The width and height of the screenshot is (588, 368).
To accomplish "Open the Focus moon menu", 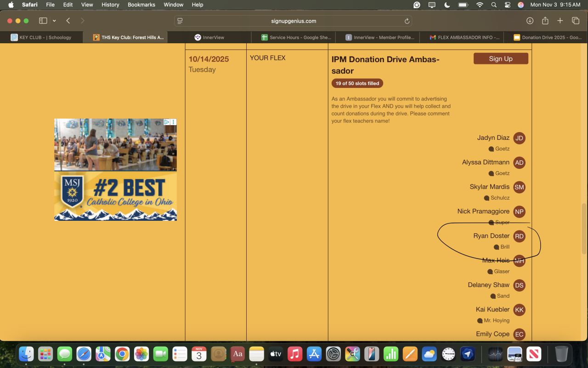I will tap(447, 5).
